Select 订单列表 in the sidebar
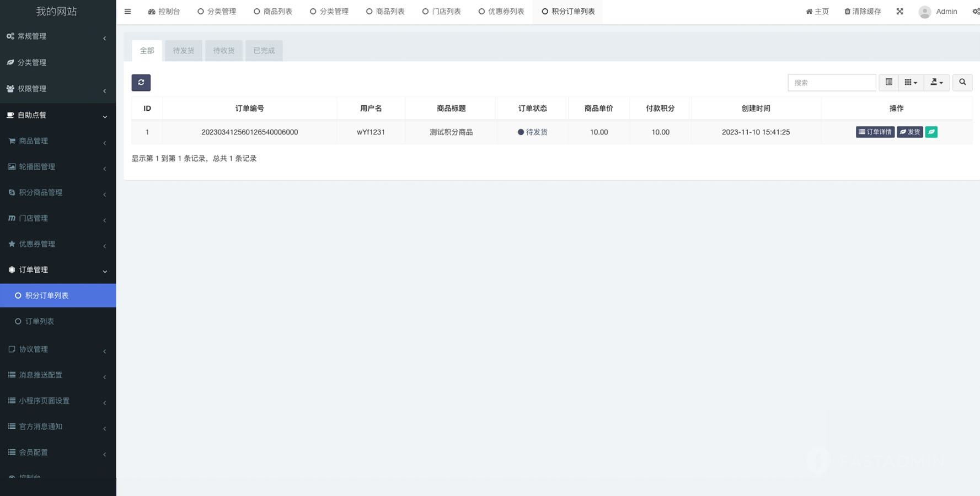 click(x=40, y=321)
